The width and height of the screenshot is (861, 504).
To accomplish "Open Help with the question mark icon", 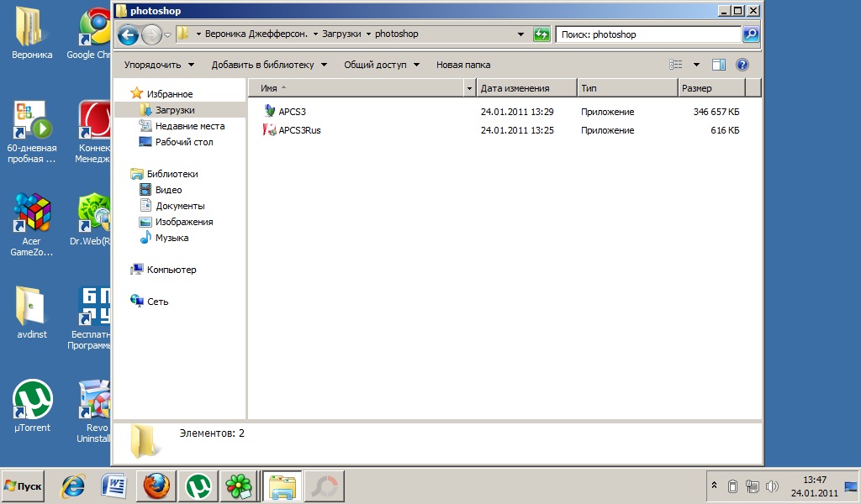I will click(742, 65).
